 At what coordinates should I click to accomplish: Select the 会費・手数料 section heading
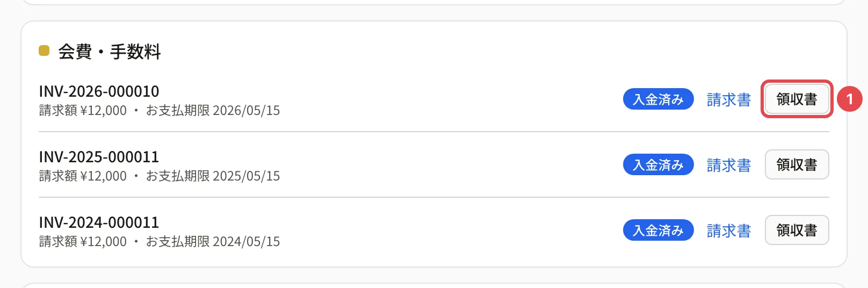pyautogui.click(x=110, y=52)
